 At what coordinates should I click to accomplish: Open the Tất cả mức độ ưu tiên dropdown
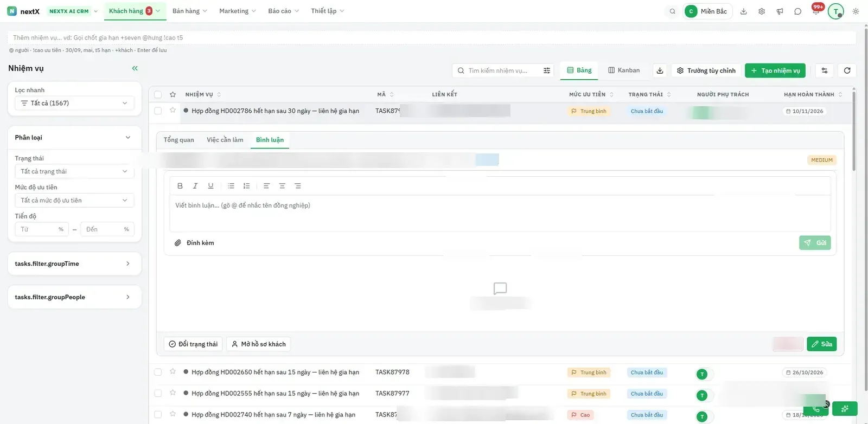74,201
